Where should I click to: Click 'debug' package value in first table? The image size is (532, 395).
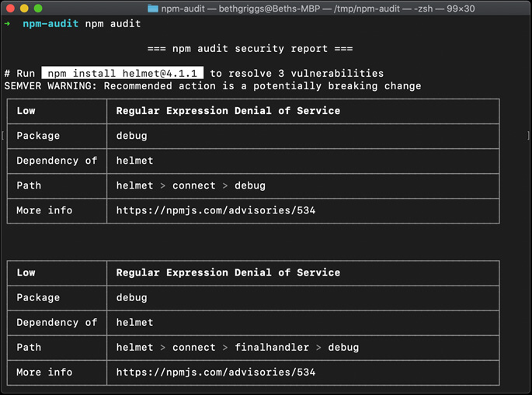pyautogui.click(x=132, y=136)
